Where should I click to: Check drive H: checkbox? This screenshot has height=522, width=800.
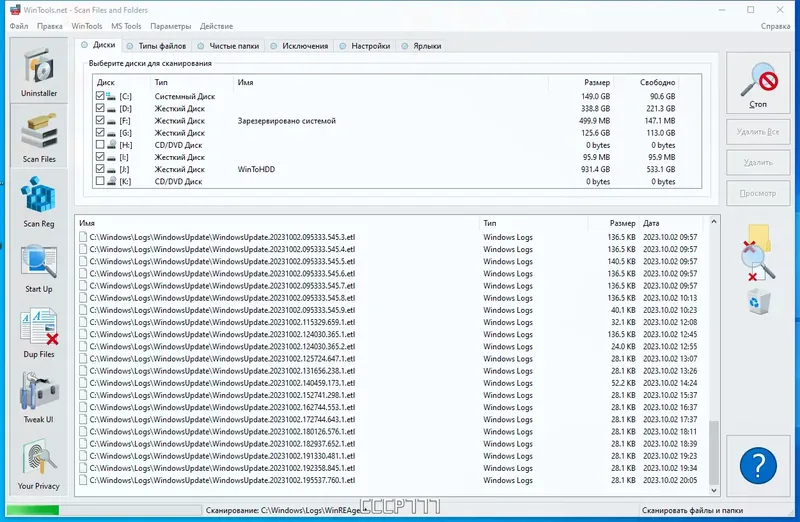point(100,145)
